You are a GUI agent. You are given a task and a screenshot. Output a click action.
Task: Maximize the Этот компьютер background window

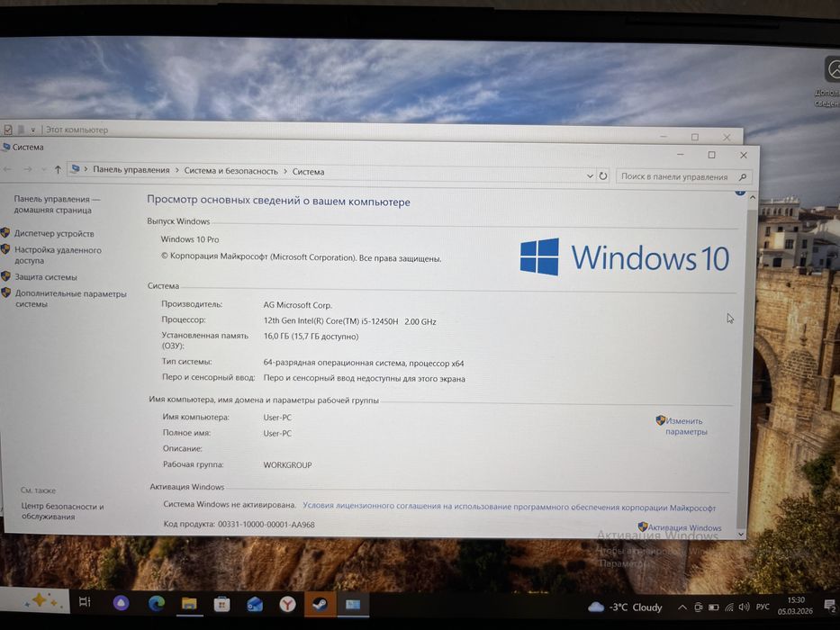[x=695, y=137]
